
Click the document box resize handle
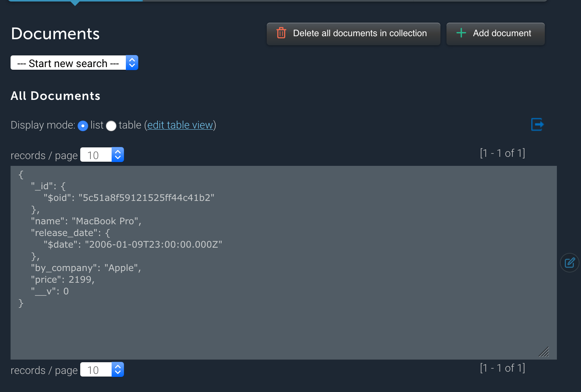(544, 352)
